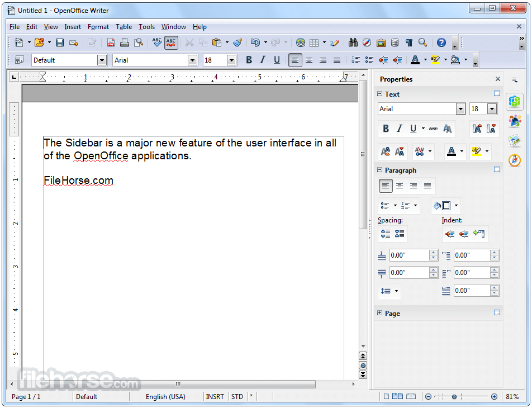Export document directly as PDF
This screenshot has width=532, height=408.
coord(111,42)
